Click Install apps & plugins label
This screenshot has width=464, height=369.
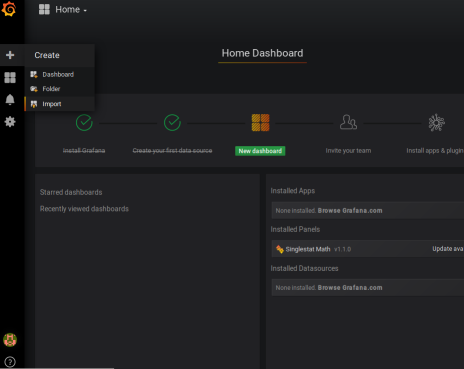point(435,151)
